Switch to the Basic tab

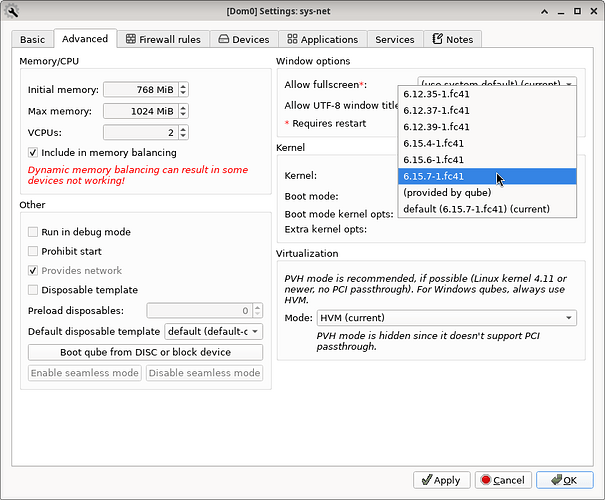point(32,40)
